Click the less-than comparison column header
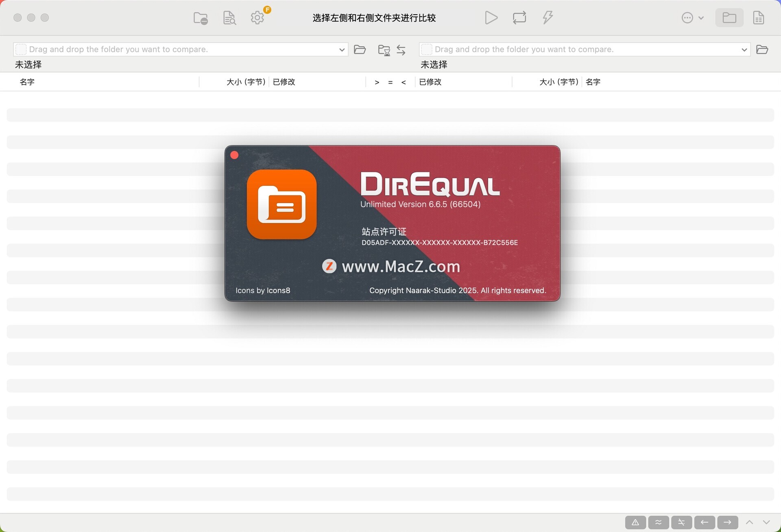Screen dimensions: 781x532 click(404, 82)
